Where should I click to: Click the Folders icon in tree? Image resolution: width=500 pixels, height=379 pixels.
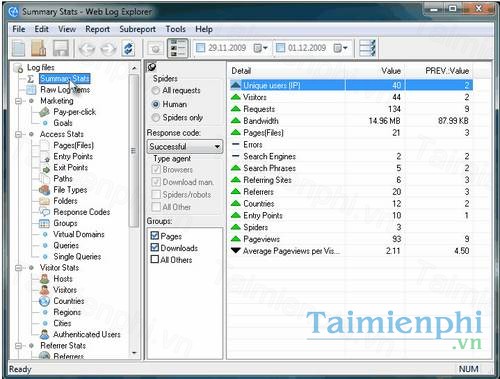coord(44,201)
